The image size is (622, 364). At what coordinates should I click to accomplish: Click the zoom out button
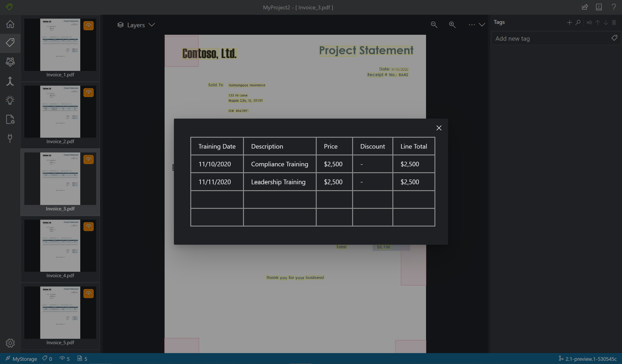tap(434, 24)
